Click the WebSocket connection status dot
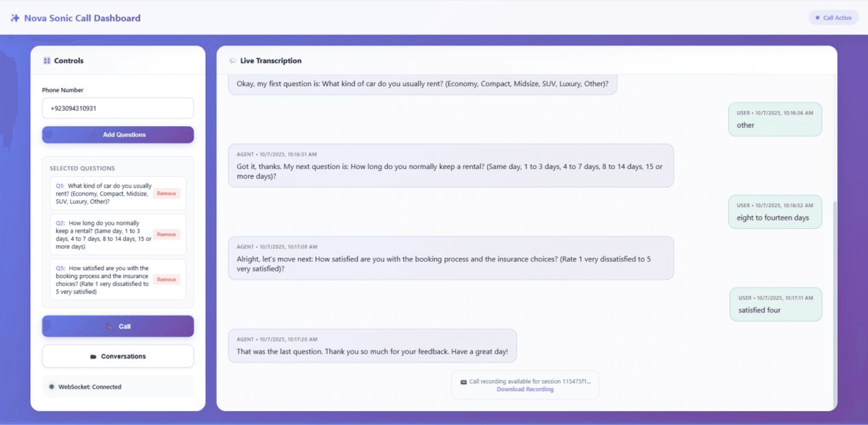This screenshot has height=425, width=868. click(52, 387)
